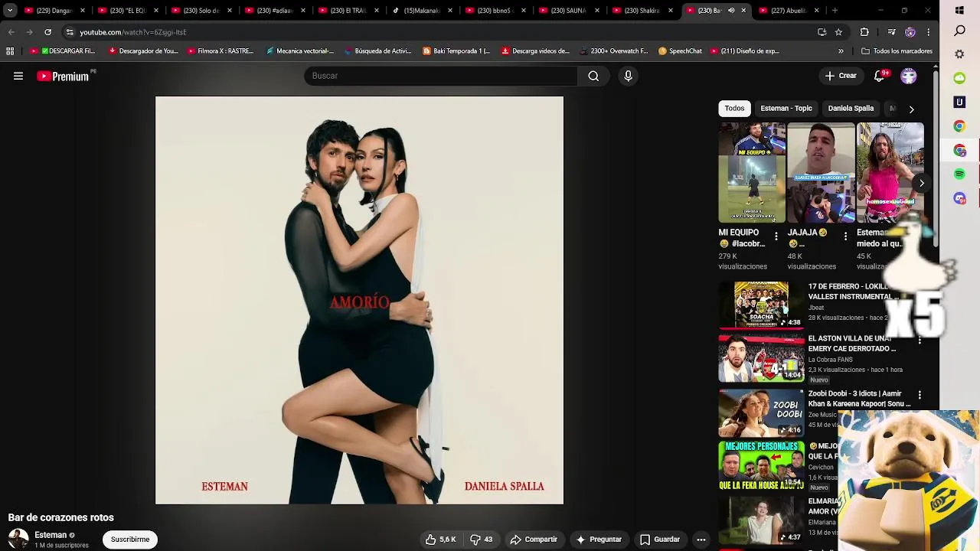Click the Suscribirme button
Screen dimensions: 980x551
(130, 540)
